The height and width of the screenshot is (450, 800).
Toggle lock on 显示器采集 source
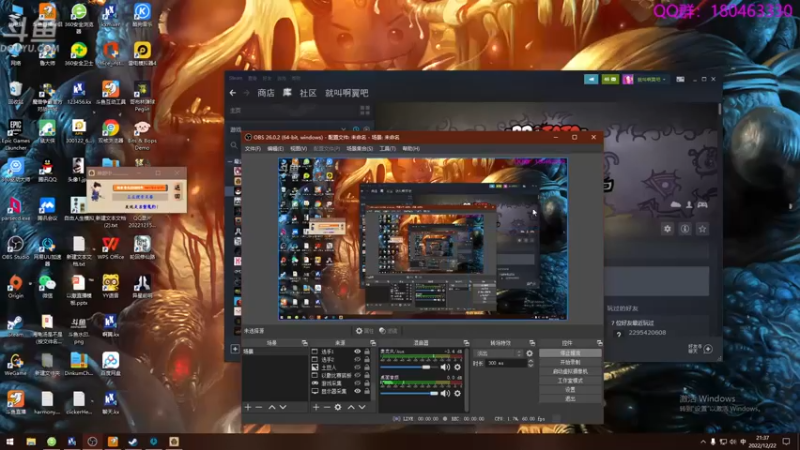367,391
